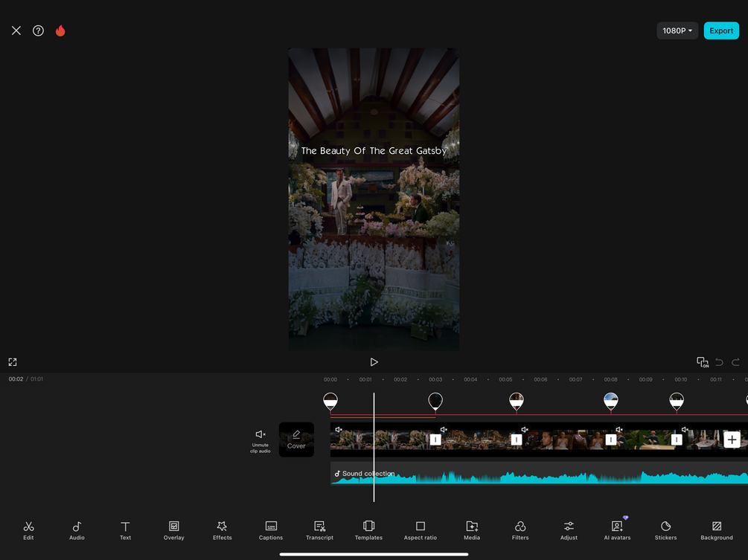The image size is (748, 560).
Task: Select the timeline marker near 00:03
Action: 435,402
